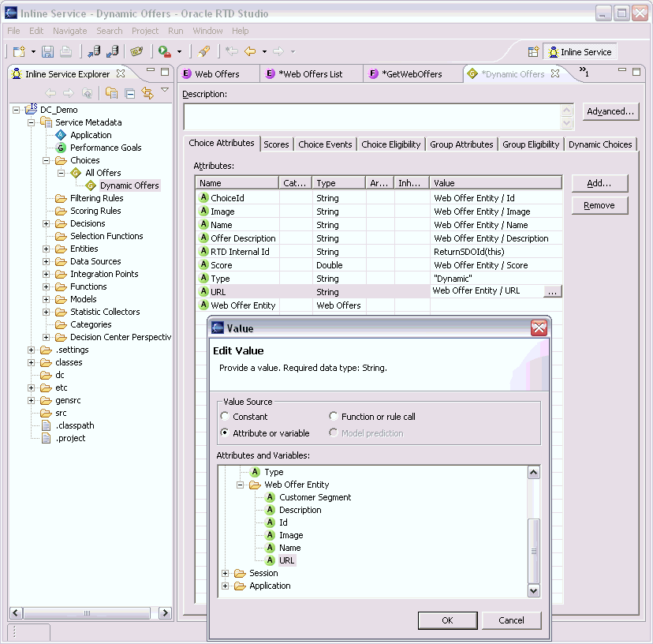Cancel the Value dialog
This screenshot has height=644, width=653.
tap(511, 620)
